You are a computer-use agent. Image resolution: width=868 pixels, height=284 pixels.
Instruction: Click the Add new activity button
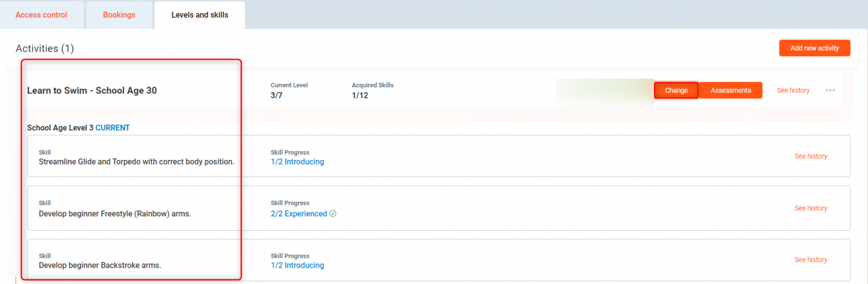click(814, 48)
